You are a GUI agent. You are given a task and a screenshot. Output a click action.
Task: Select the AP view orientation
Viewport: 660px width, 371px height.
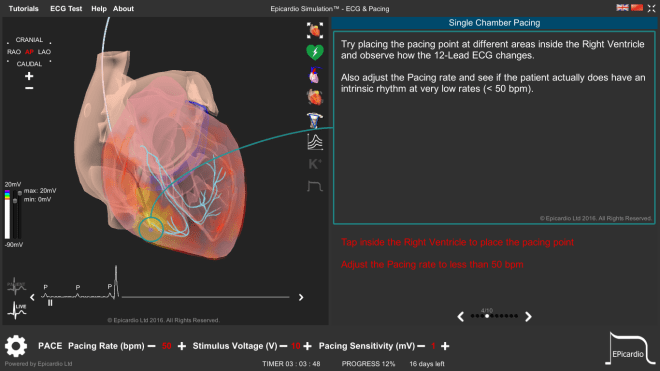29,52
